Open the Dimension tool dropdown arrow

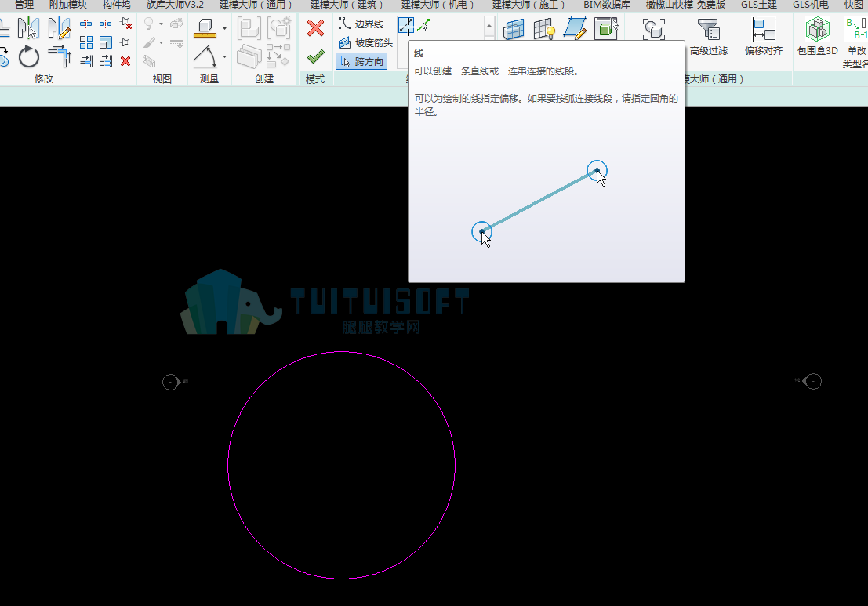224,57
